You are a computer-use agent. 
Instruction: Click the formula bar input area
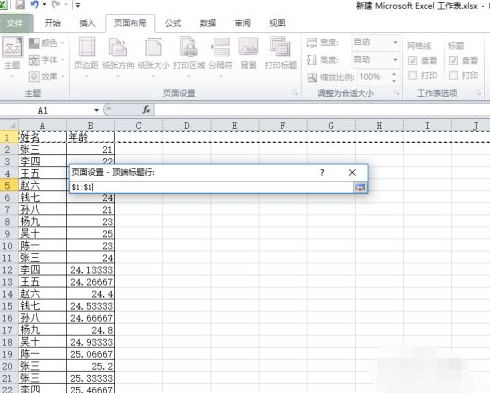322,110
